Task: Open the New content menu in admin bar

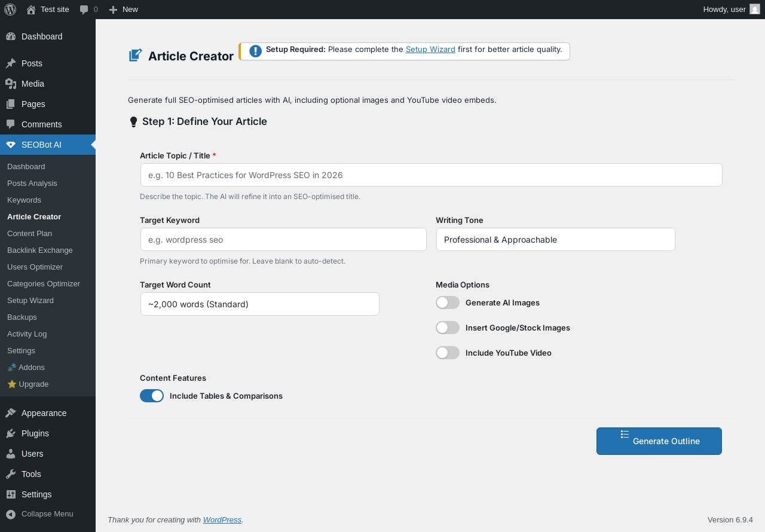Action: click(x=124, y=10)
